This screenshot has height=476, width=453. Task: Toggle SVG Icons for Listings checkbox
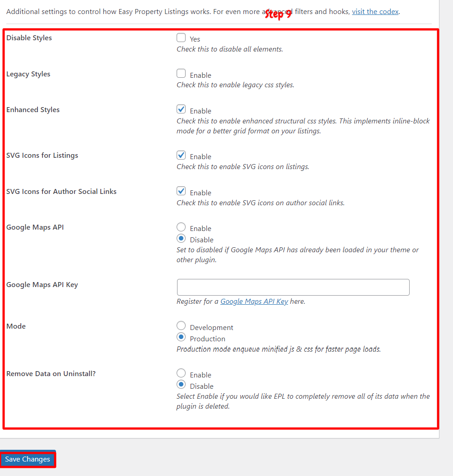click(181, 155)
